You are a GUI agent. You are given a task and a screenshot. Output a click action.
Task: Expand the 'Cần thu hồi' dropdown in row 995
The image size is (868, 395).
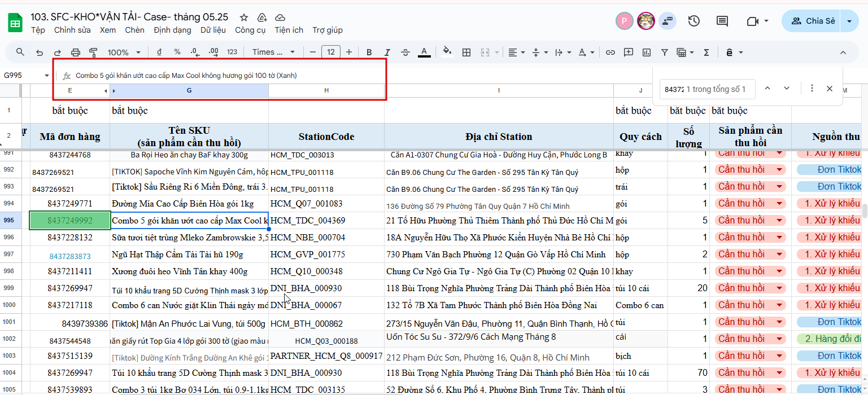click(779, 221)
